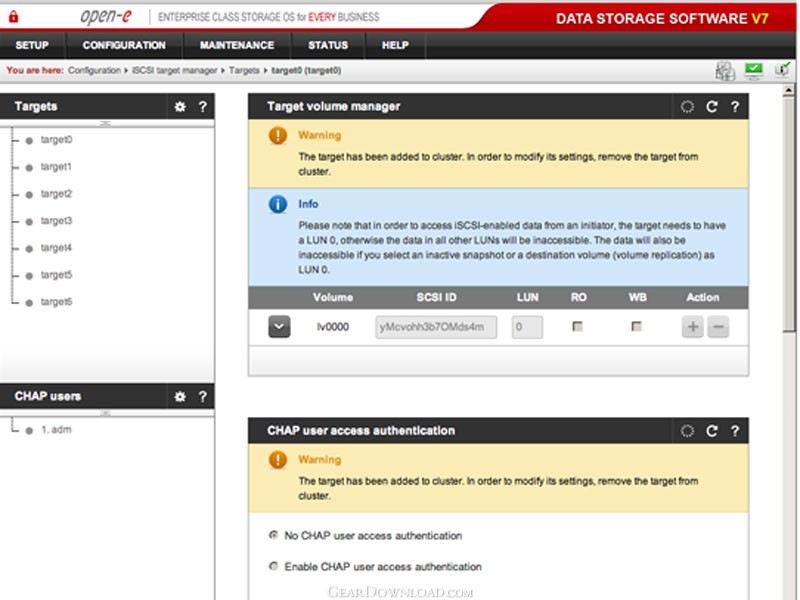Remove LUN with the minus button

click(x=718, y=327)
